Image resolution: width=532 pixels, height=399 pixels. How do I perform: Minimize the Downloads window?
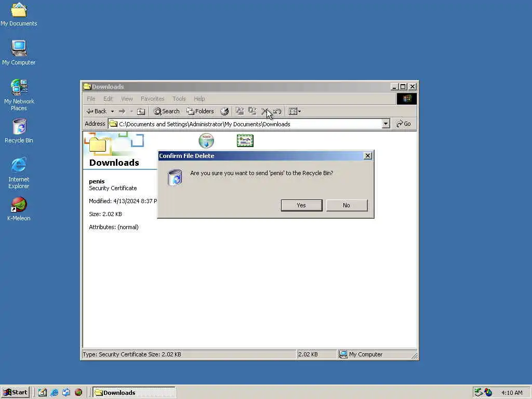pos(394,87)
